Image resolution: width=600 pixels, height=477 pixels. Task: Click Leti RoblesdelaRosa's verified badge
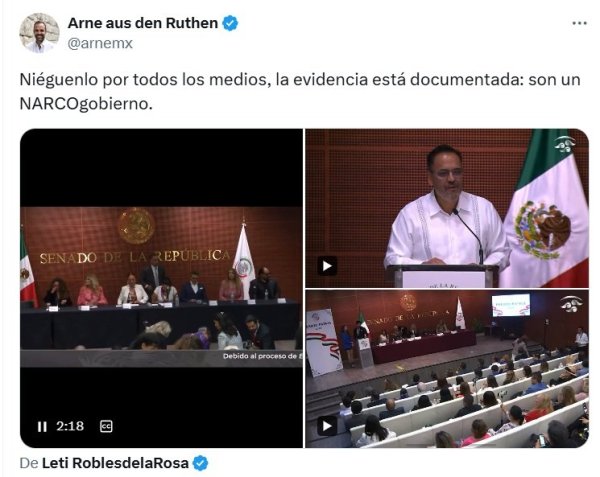click(x=201, y=463)
